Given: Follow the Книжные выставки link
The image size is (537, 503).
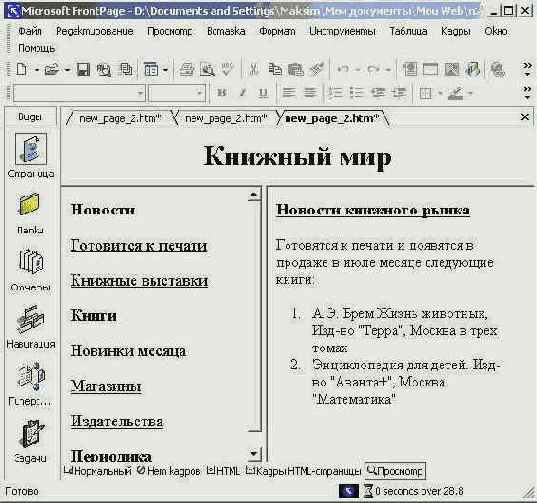Looking at the screenshot, I should coord(139,281).
